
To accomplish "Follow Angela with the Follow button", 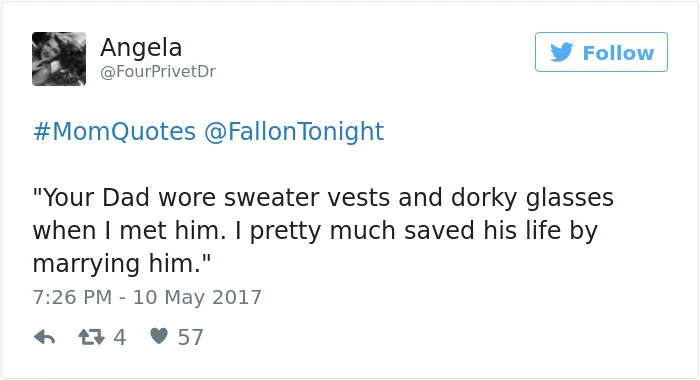I will pyautogui.click(x=601, y=52).
